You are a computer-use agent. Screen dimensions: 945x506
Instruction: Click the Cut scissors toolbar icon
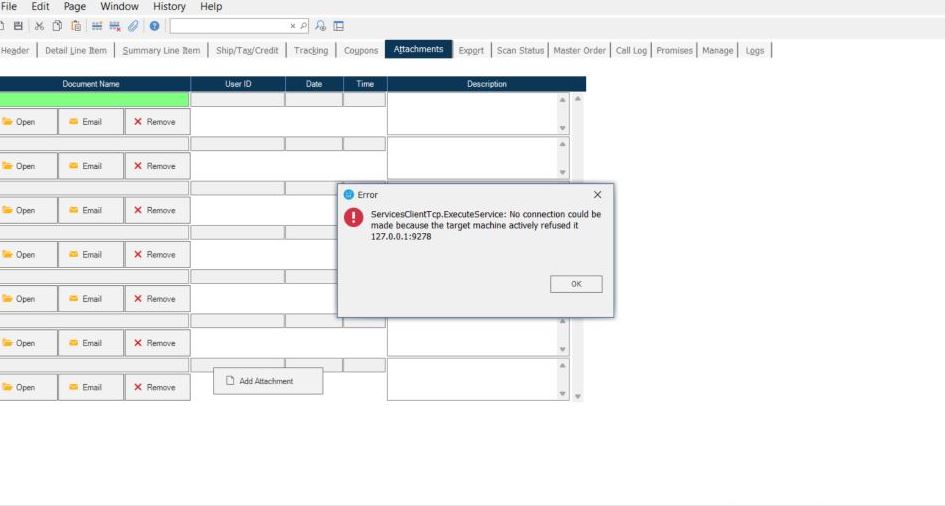click(40, 26)
